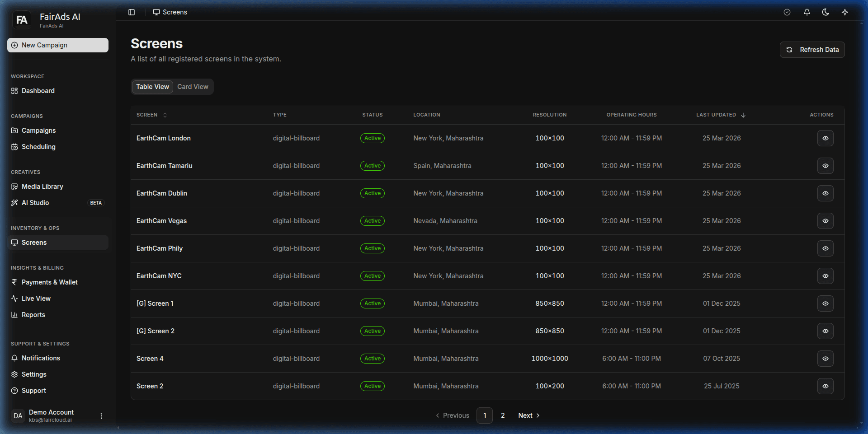
Task: Click "Nevada, Maharashtra" location cell
Action: (x=445, y=221)
